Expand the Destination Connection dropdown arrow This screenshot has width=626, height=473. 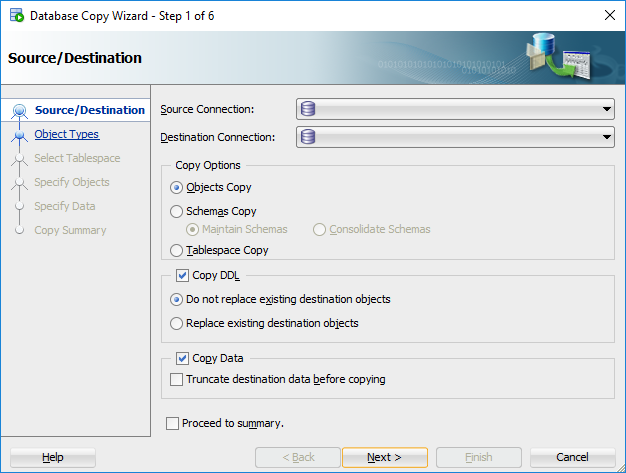click(606, 138)
